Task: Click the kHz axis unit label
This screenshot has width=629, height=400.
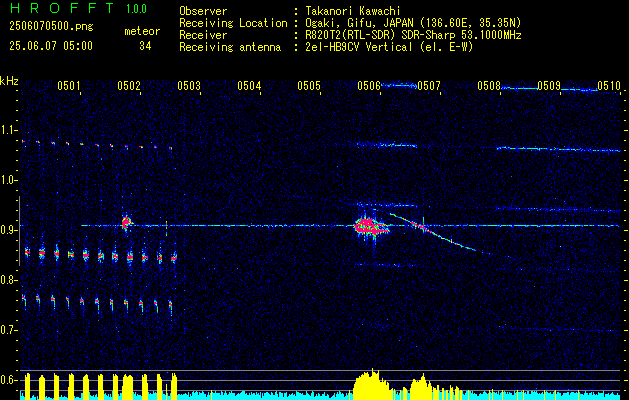Action: pyautogui.click(x=9, y=81)
